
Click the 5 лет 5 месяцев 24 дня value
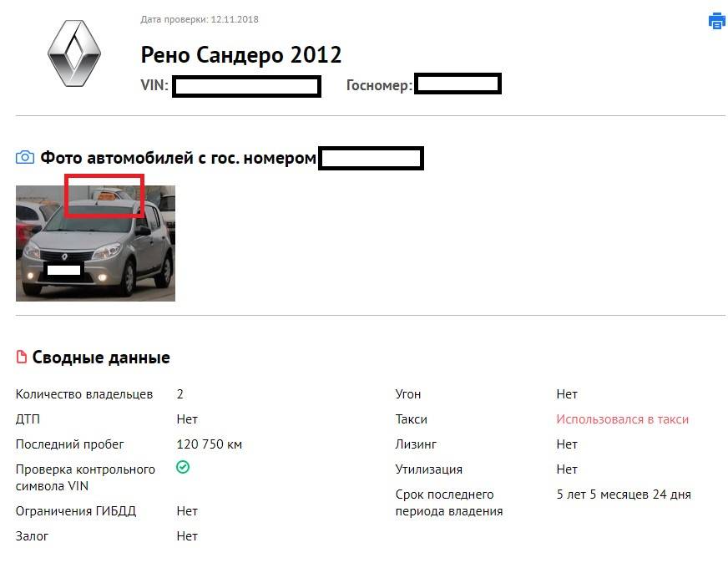coord(624,495)
